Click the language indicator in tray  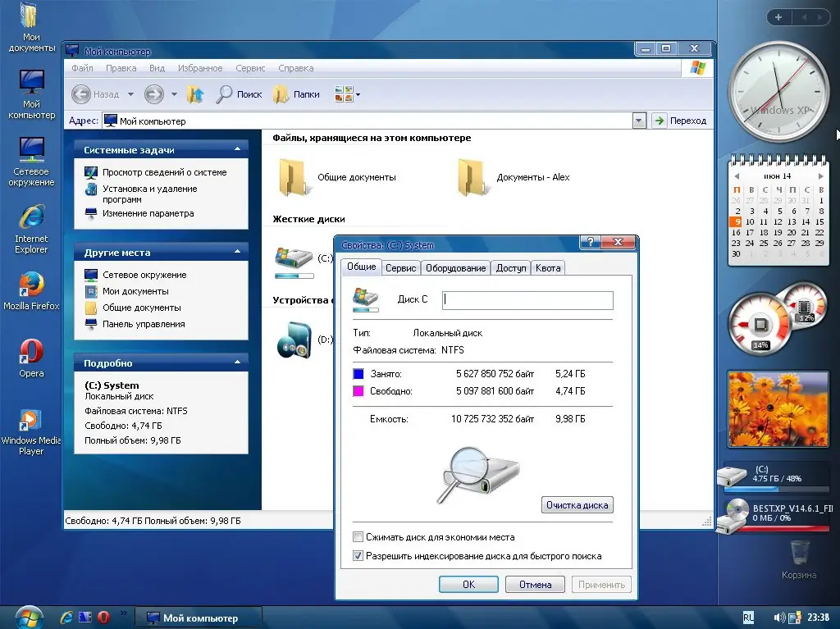(x=748, y=618)
